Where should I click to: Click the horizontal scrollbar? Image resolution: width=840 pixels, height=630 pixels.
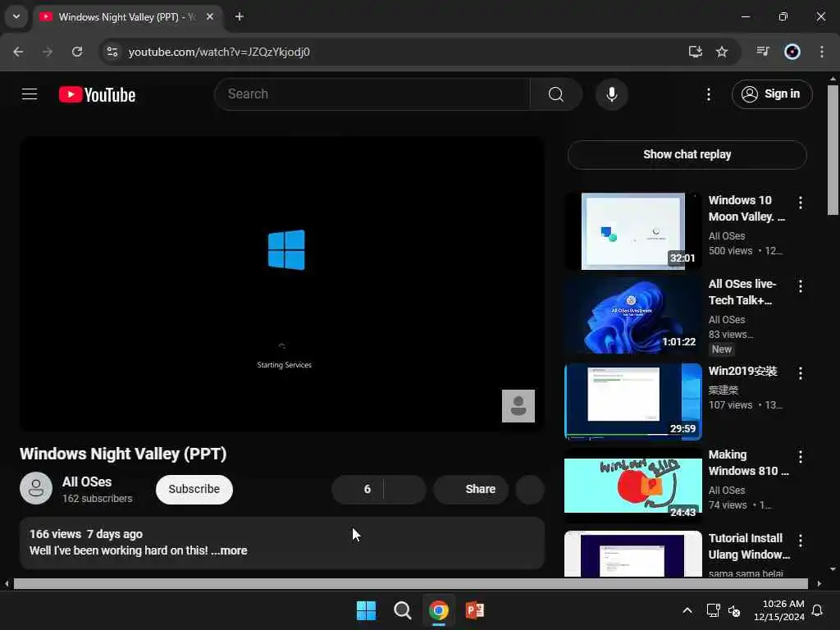[x=410, y=583]
